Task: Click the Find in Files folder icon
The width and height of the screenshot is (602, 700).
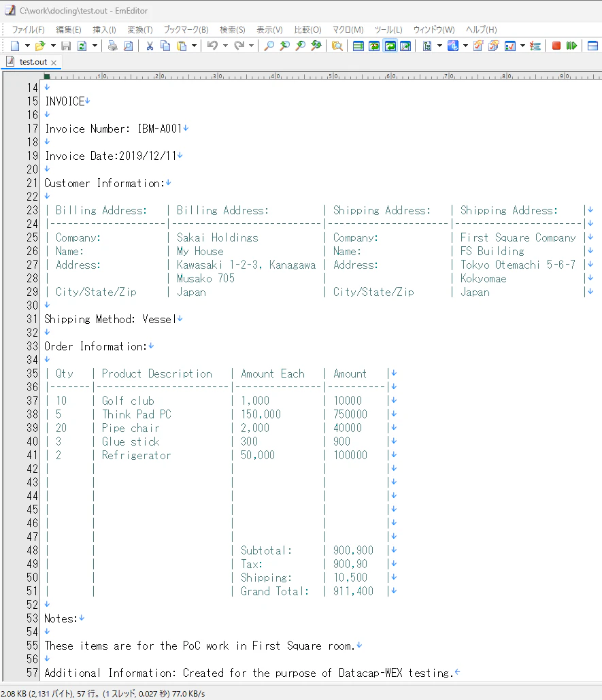Action: pyautogui.click(x=337, y=46)
